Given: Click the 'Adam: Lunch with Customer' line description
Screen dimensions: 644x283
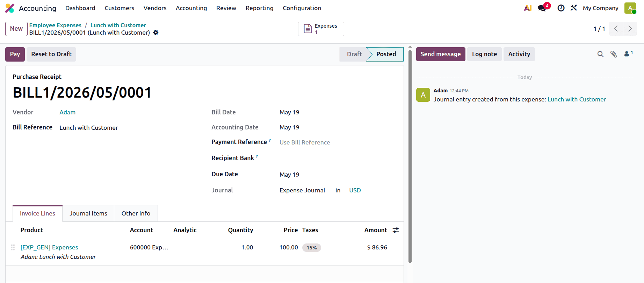Looking at the screenshot, I should click(58, 257).
